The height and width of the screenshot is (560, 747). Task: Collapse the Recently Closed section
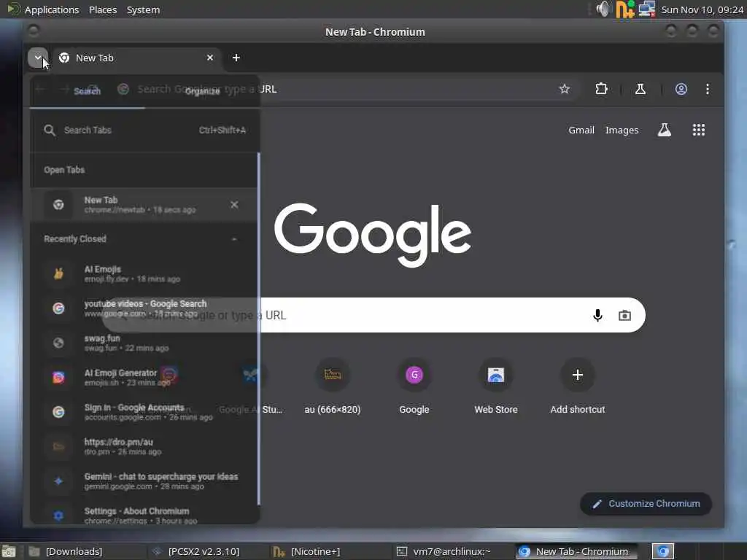(x=234, y=239)
